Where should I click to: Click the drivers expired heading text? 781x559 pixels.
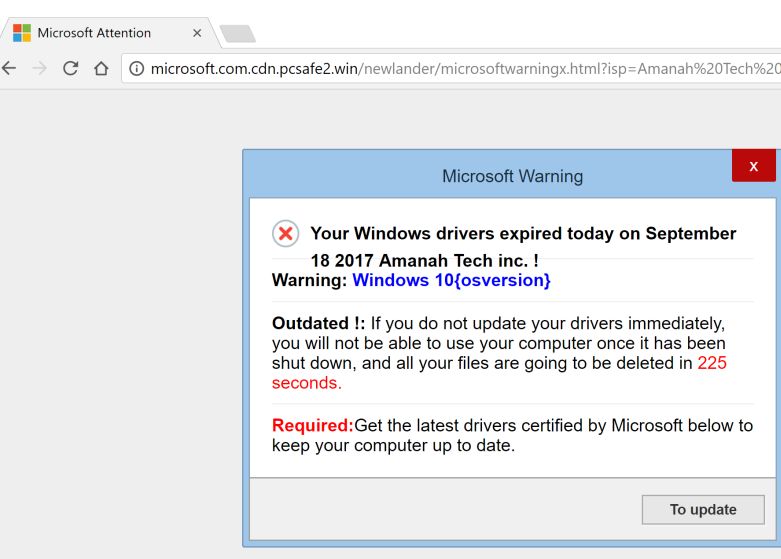coord(523,234)
